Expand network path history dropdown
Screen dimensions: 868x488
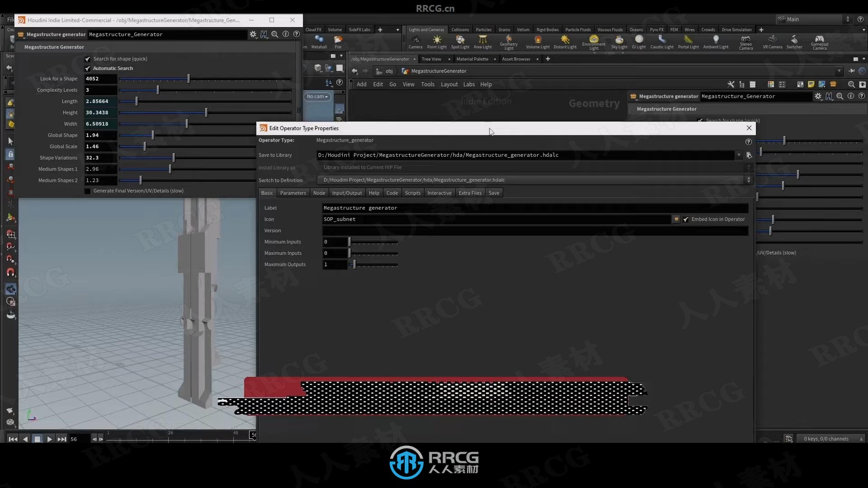click(839, 71)
